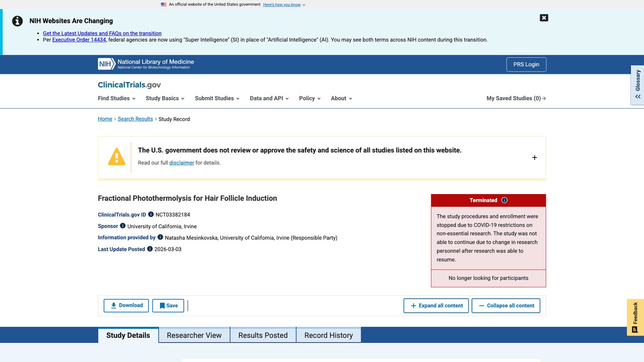Open Latest Updates and FAQs link
This screenshot has height=362, width=644.
102,33
